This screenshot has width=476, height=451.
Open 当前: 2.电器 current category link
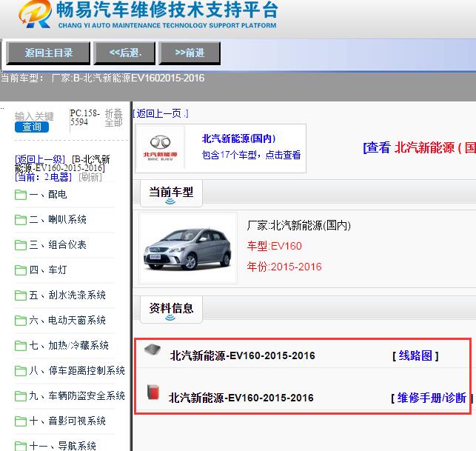(43, 177)
